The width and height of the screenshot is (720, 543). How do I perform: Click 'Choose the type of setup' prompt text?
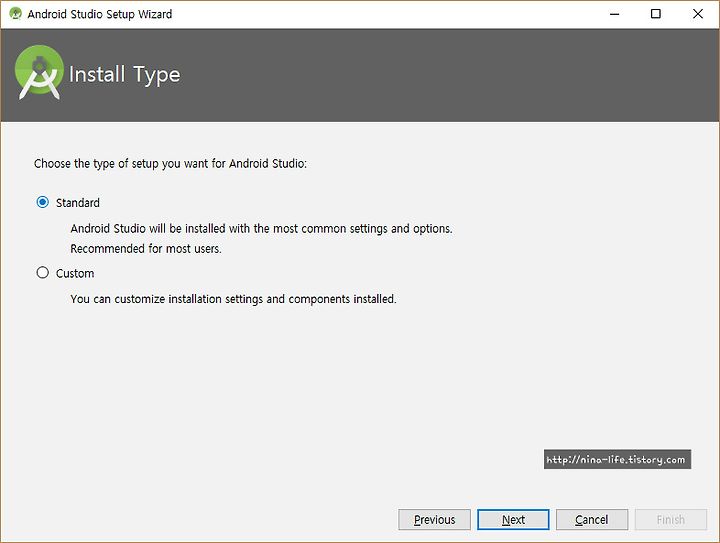tap(170, 163)
